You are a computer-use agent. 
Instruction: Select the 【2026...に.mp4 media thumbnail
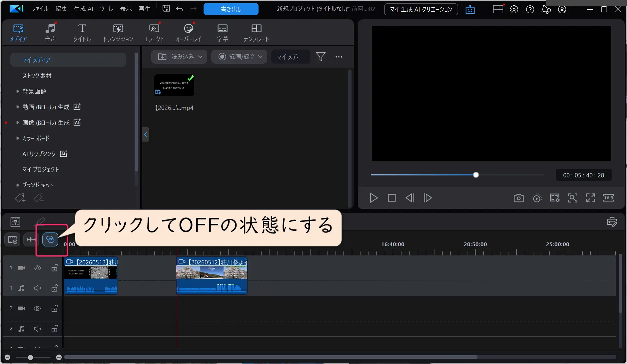coord(174,85)
